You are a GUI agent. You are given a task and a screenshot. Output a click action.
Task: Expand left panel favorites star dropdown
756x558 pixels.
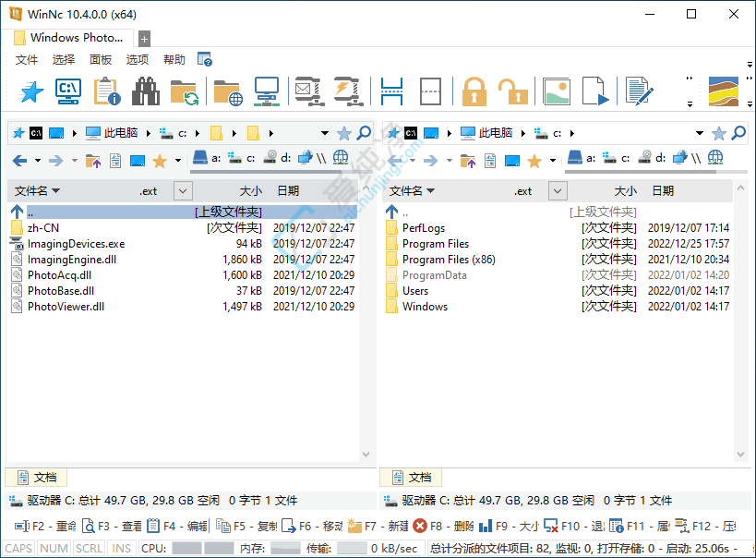pos(178,160)
